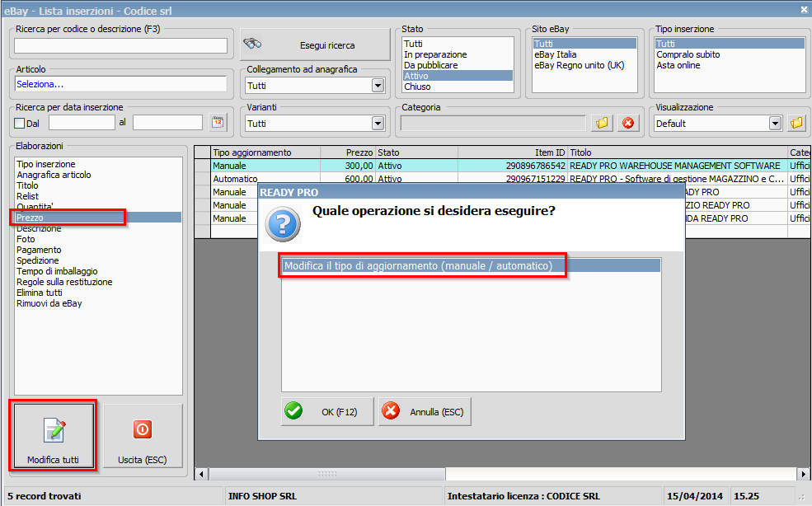Open category folder browse icon
This screenshot has height=506, width=812.
(x=602, y=124)
